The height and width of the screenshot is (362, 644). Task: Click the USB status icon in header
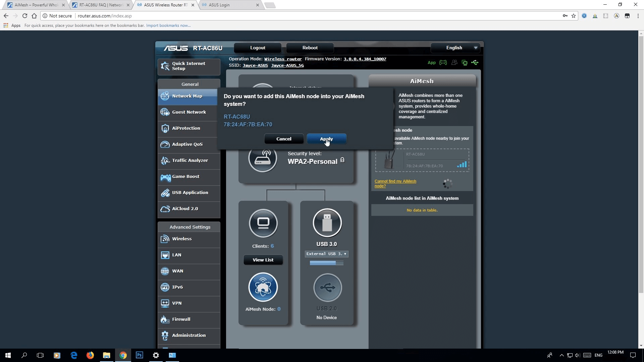click(475, 63)
